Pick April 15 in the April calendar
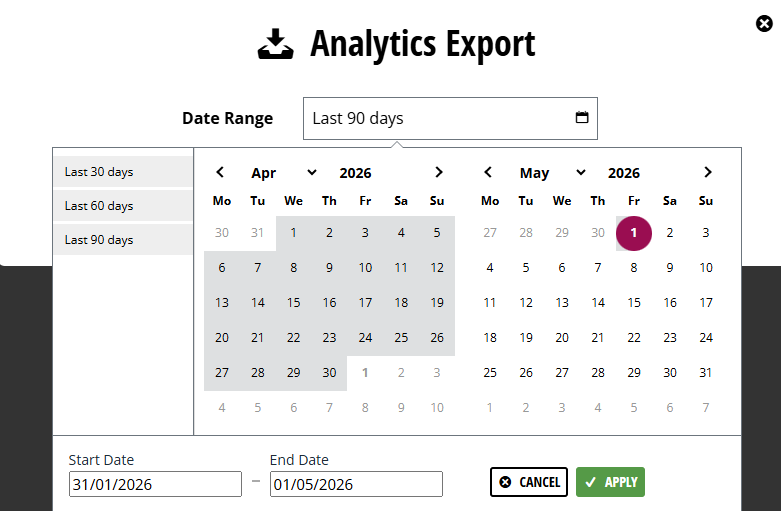Viewport: 781px width, 511px height. (293, 303)
